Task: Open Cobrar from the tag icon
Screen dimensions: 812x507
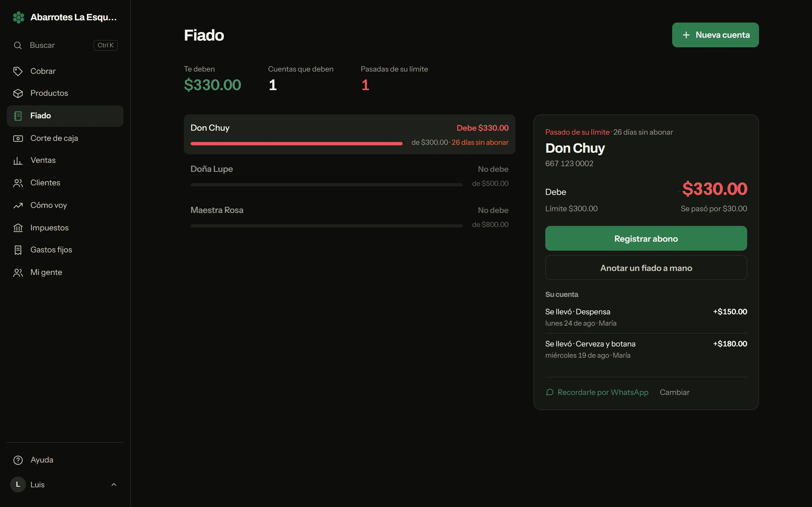Action: (18, 71)
